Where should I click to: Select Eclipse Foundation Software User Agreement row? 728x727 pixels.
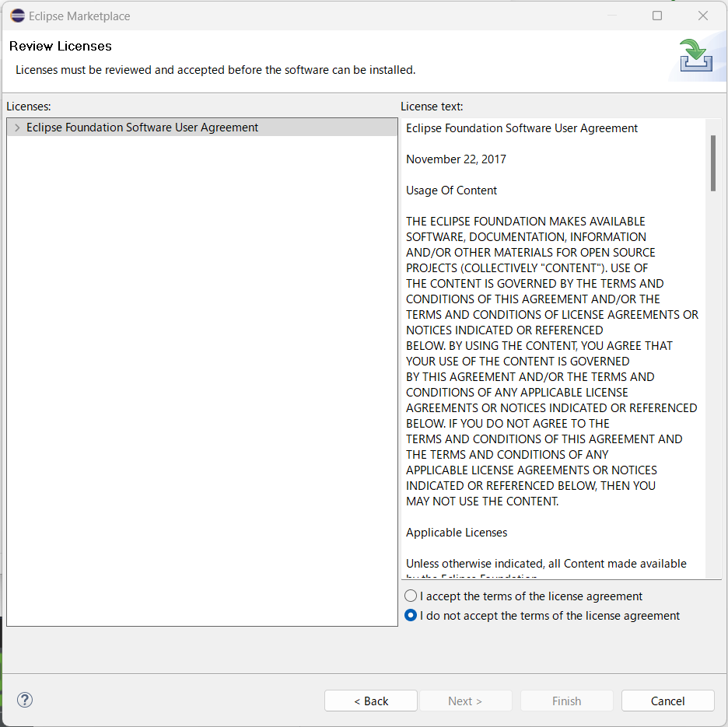click(202, 128)
